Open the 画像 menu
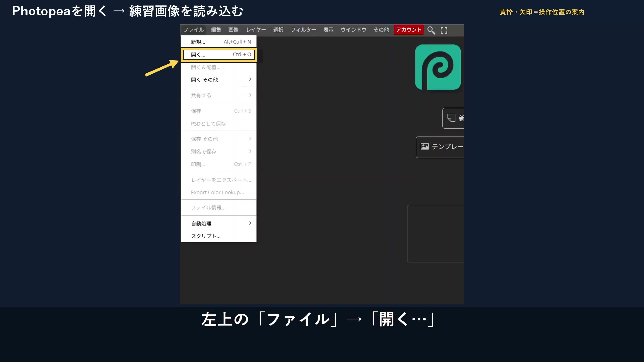 (x=233, y=30)
